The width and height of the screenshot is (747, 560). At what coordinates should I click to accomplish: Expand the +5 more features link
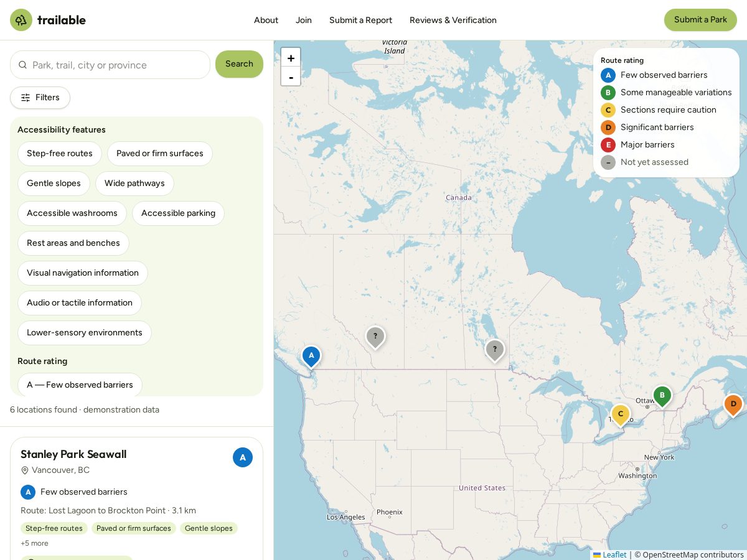(34, 543)
